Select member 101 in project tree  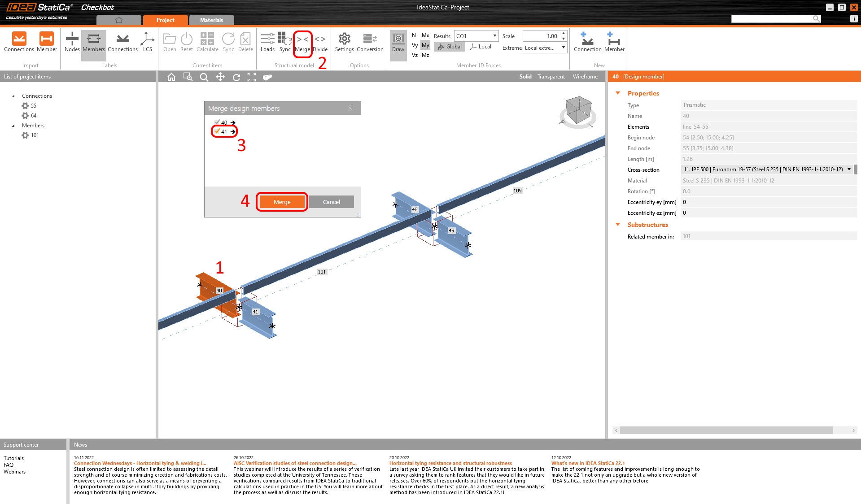[31, 135]
